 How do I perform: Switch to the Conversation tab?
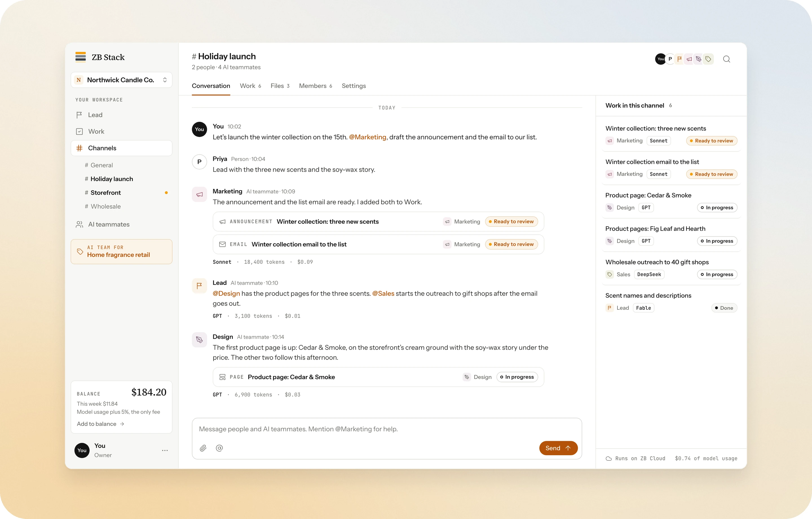[x=211, y=86]
